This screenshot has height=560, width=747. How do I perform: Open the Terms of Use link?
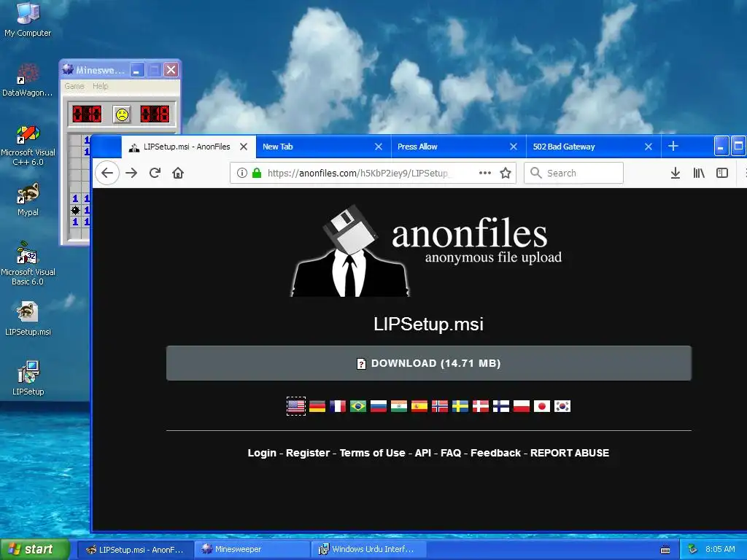tap(373, 453)
